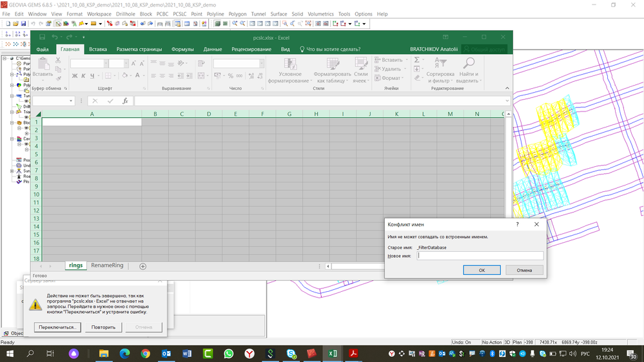Click the Zoom in magnifier in GEMS toolbar
Image resolution: width=644 pixels, height=362 pixels.
(x=235, y=24)
